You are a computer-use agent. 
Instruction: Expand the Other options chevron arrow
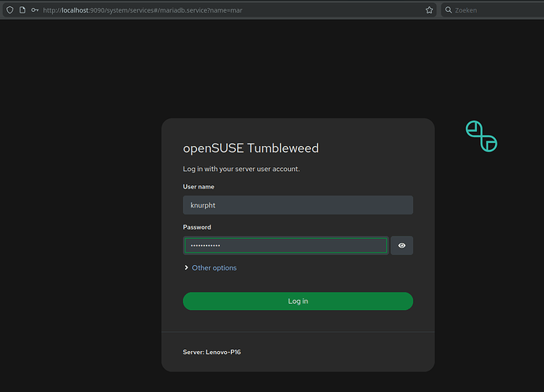(186, 268)
